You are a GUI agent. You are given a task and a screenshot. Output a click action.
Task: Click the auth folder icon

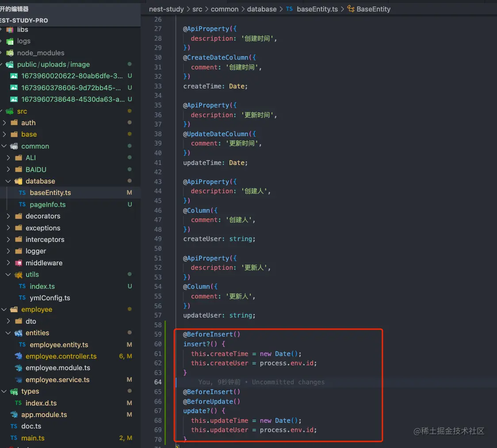click(14, 123)
